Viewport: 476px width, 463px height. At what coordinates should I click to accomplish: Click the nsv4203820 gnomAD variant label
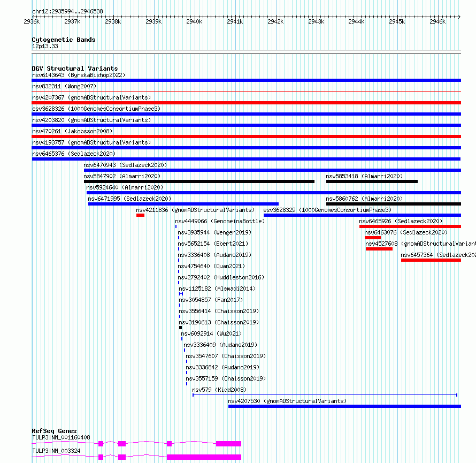point(91,120)
